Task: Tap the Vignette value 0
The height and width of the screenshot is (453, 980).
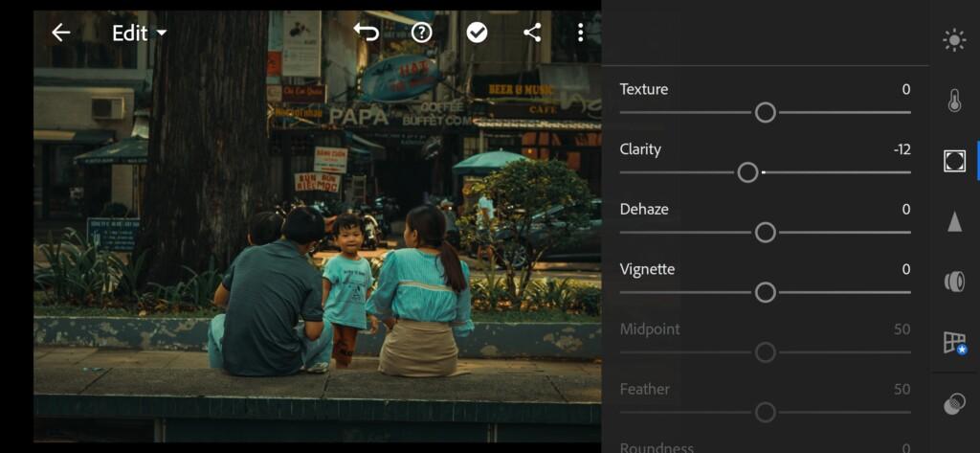Action: coord(905,270)
